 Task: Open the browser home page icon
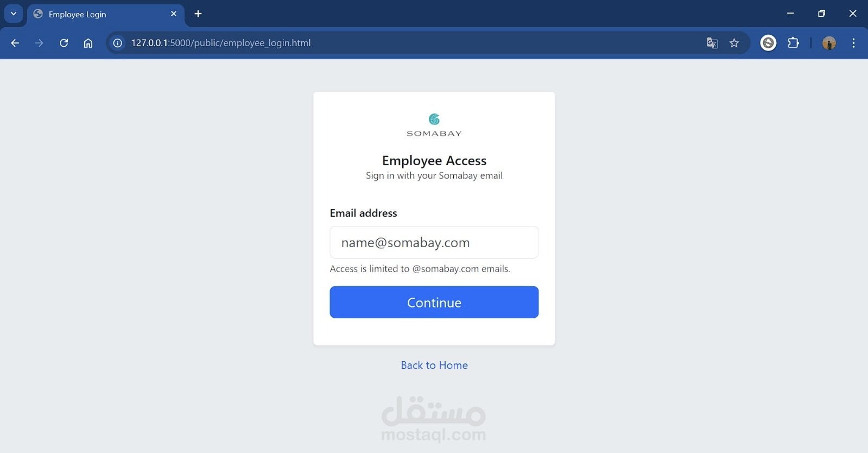[88, 43]
